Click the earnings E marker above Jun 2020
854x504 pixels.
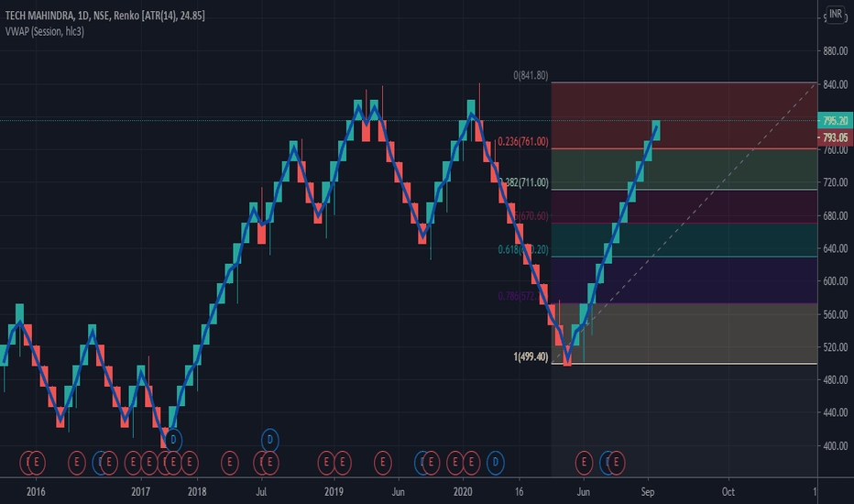pos(584,463)
